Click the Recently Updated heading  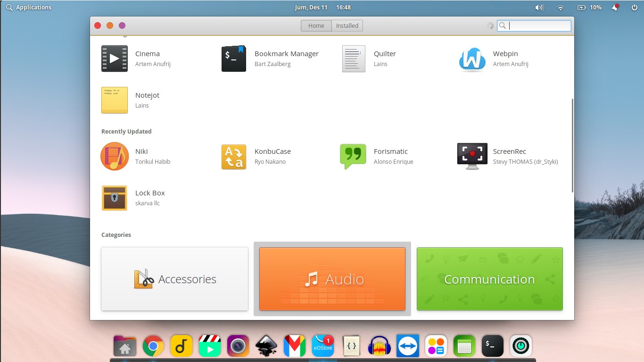126,132
